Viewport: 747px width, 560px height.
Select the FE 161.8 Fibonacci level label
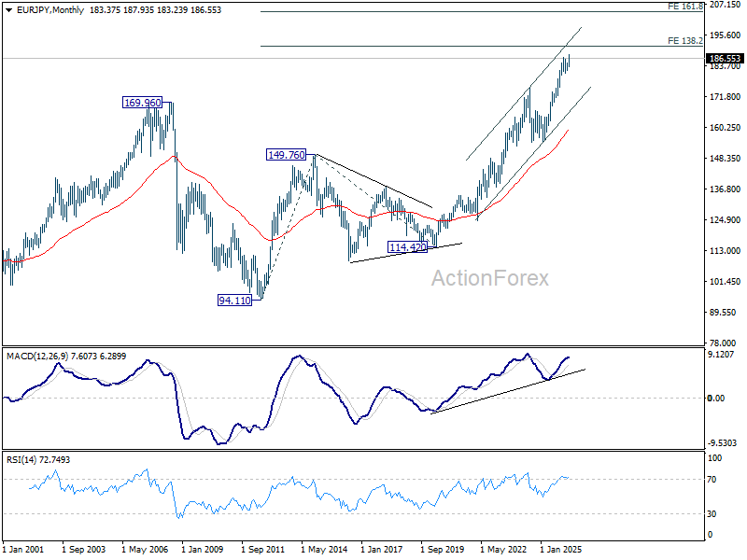click(685, 7)
